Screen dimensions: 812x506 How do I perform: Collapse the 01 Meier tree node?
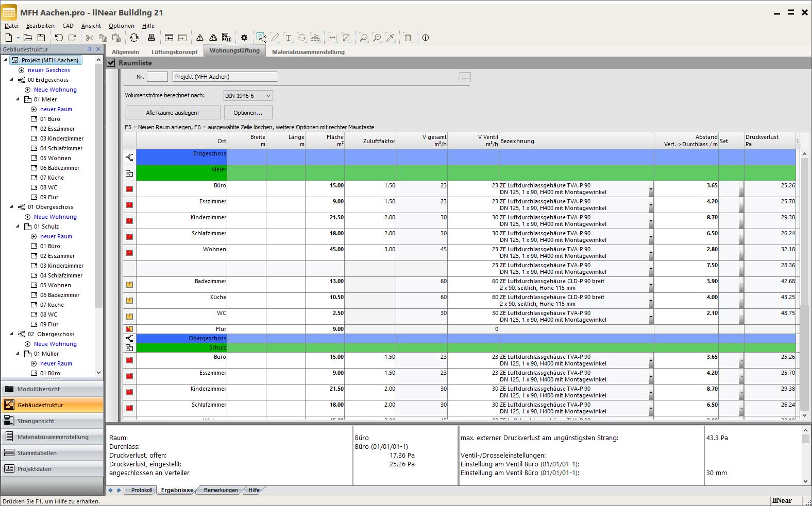(x=18, y=99)
